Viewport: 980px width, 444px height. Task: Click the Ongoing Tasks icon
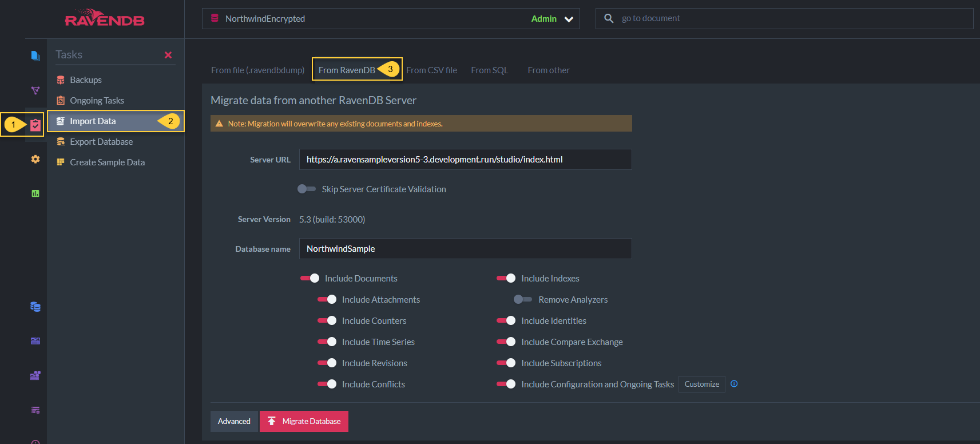tap(61, 101)
